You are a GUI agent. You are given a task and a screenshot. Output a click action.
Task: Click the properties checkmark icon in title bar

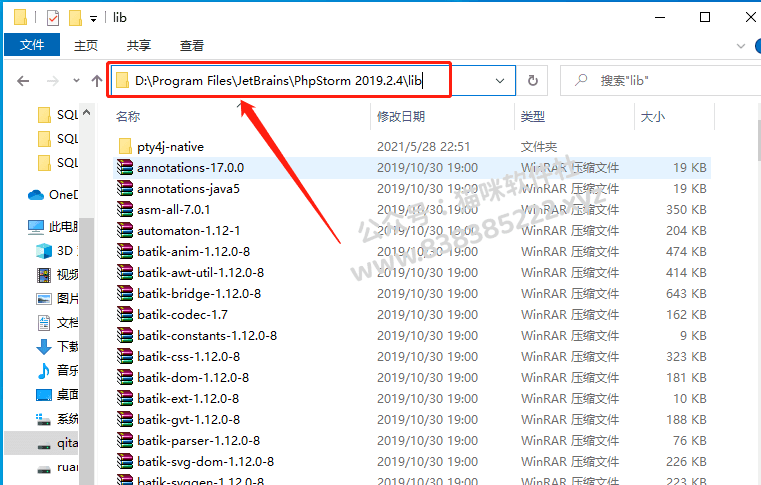(x=52, y=18)
